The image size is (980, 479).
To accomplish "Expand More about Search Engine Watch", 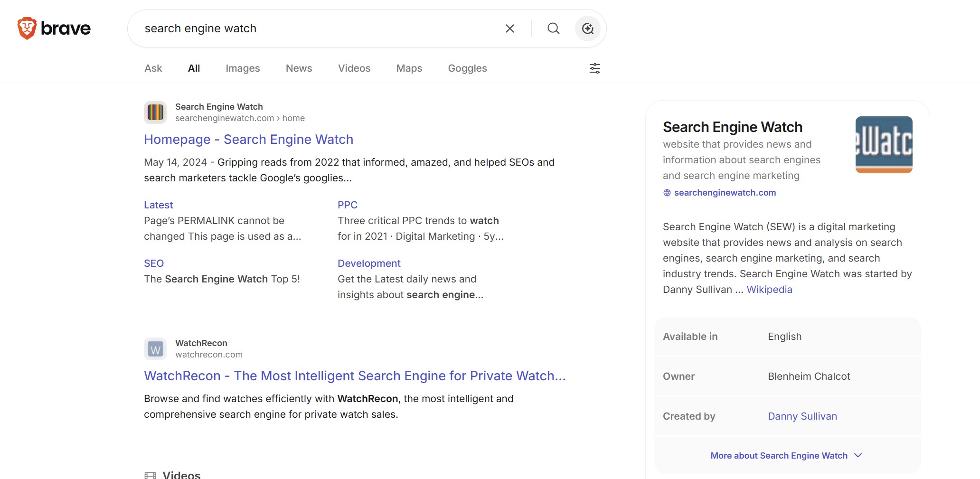I will point(786,456).
